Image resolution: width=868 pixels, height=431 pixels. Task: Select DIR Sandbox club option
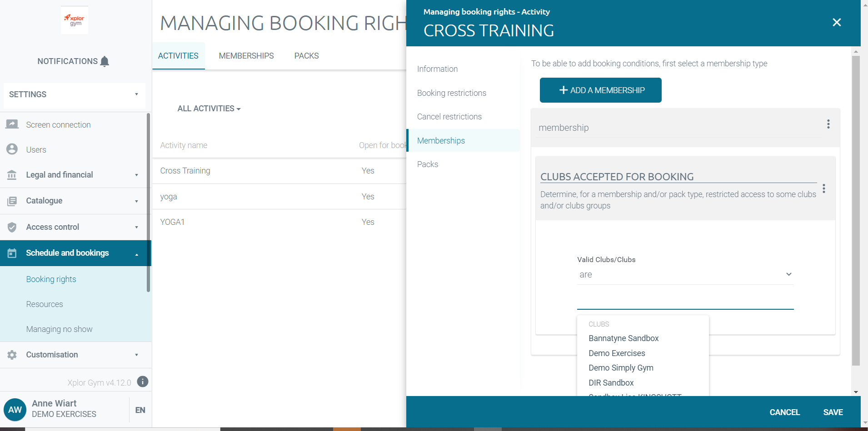pos(611,383)
